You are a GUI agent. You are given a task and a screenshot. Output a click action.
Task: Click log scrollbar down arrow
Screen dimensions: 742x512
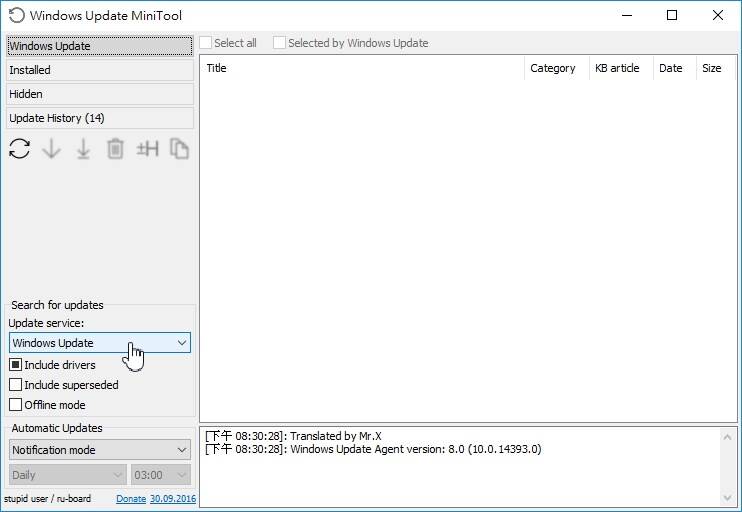click(x=727, y=497)
